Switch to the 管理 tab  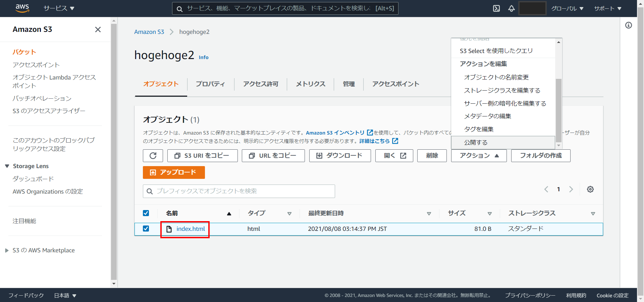349,84
